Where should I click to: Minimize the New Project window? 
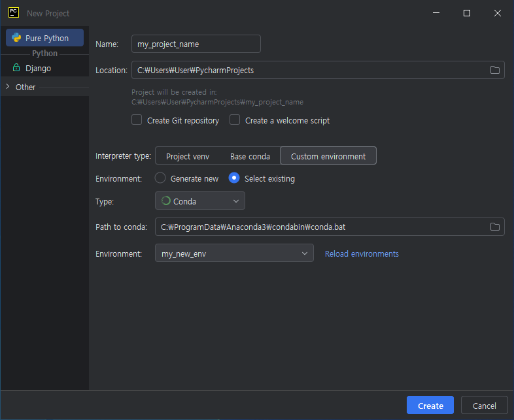pyautogui.click(x=436, y=13)
